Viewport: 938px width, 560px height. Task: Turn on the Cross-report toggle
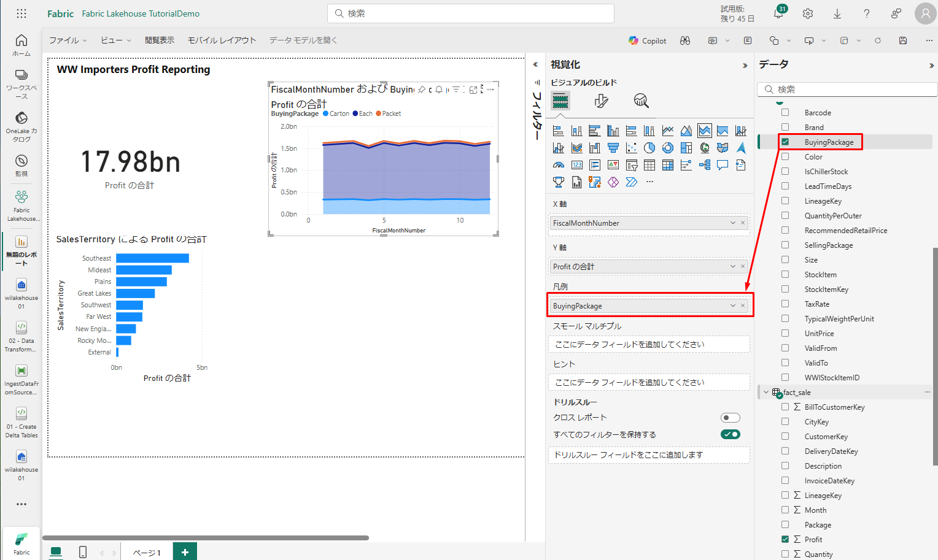tap(730, 418)
